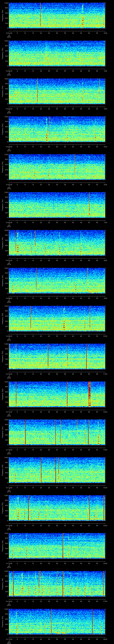
Task: Click the 14:03:00 start time label
Action: click(x=9, y=109)
